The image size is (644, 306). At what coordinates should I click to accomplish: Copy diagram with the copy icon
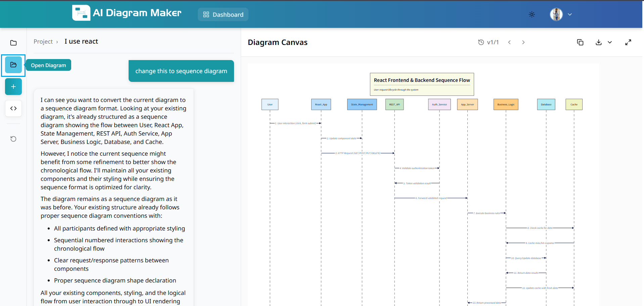click(x=580, y=42)
